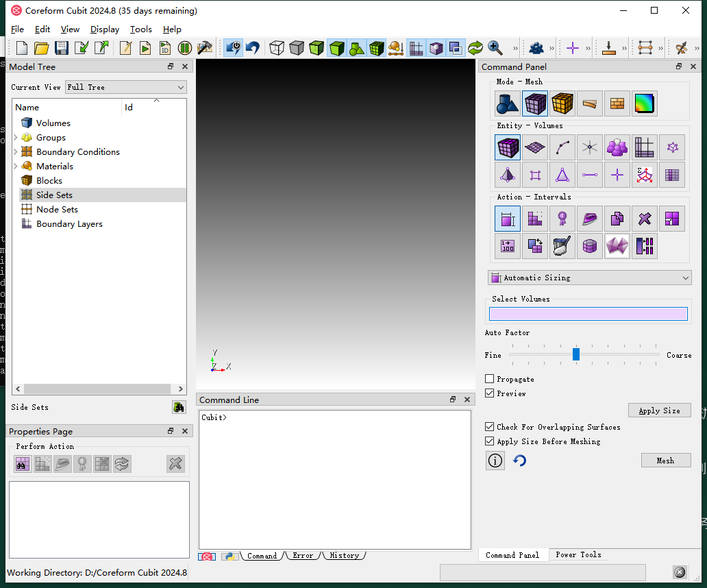Viewport: 707px width, 588px height.
Task: Click the Mesh button
Action: coord(665,461)
